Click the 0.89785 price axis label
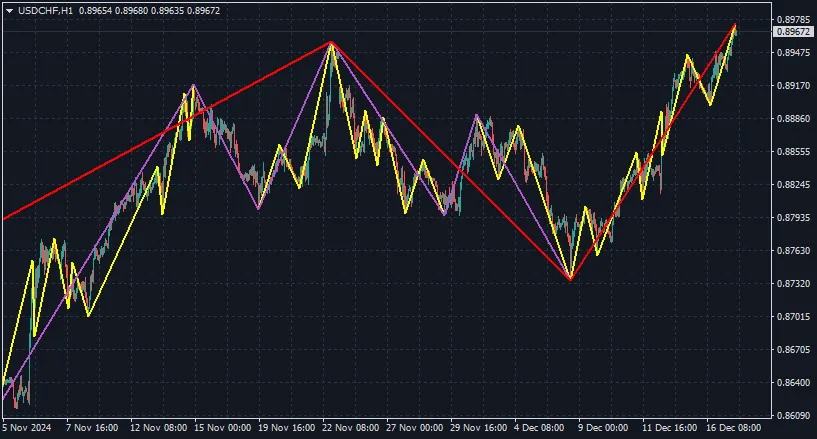Viewport: 817px width, 439px height. click(791, 20)
